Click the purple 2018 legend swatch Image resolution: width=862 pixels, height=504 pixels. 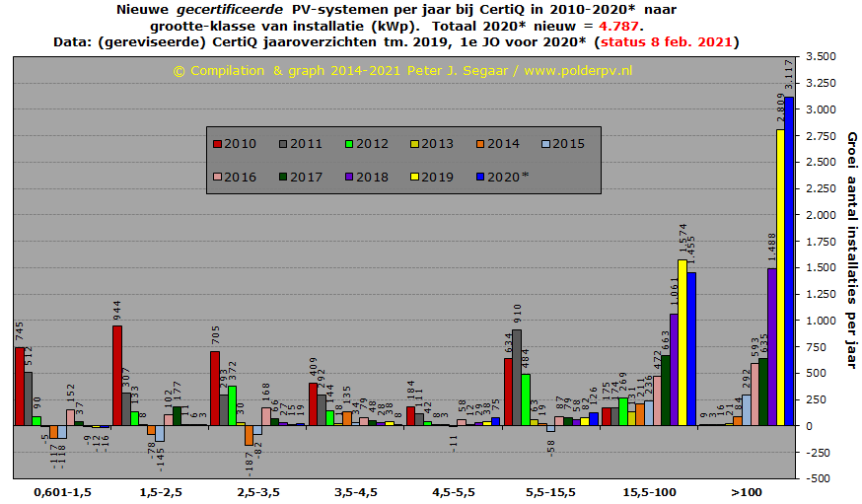click(349, 177)
